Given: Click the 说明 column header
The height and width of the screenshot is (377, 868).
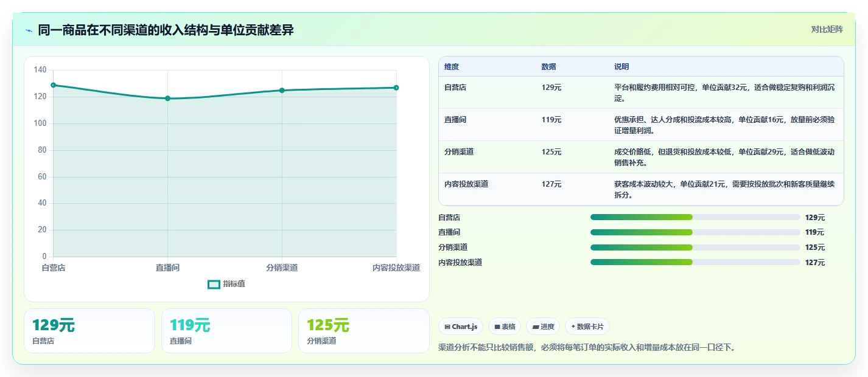Looking at the screenshot, I should click(621, 67).
